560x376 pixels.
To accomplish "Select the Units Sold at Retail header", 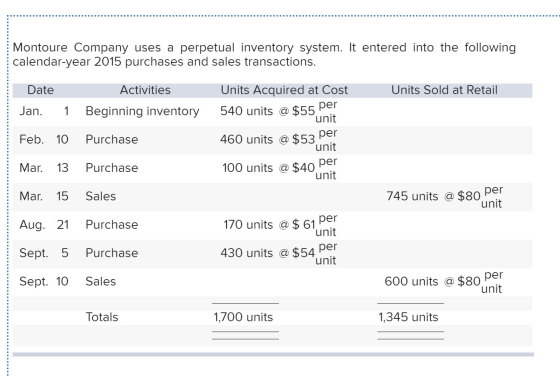I will pyautogui.click(x=444, y=90).
